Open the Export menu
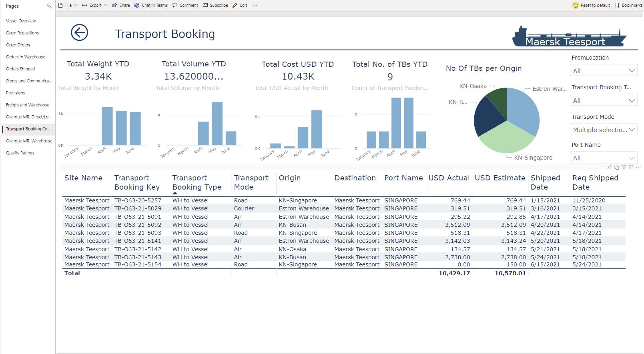Viewport: 644px width, 354px height. (x=95, y=5)
